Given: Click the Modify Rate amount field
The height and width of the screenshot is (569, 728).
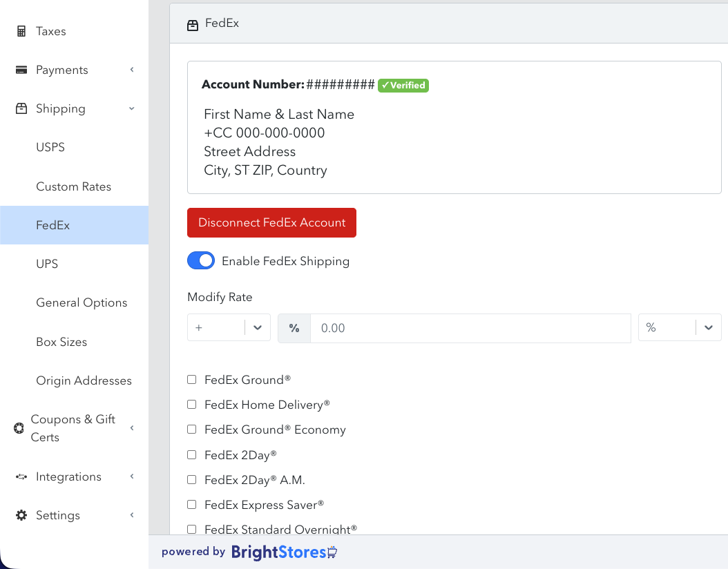Looking at the screenshot, I should click(470, 328).
